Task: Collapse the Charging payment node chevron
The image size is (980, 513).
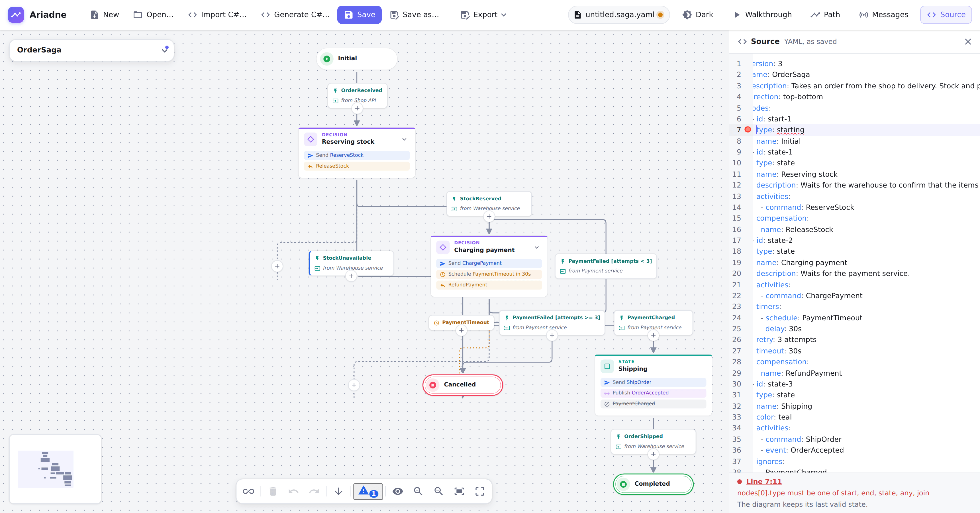Action: click(536, 247)
